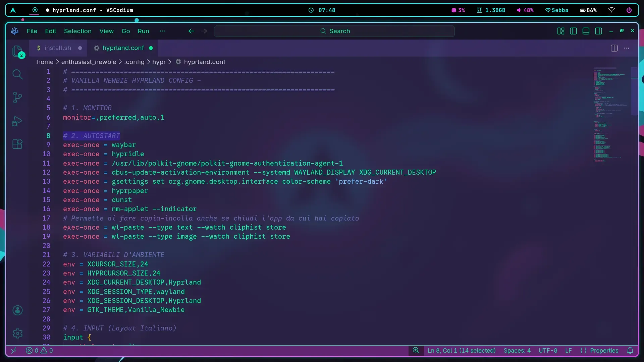Click the minimap scroll slider
Viewport: 644px width, 362px height.
[x=634, y=90]
